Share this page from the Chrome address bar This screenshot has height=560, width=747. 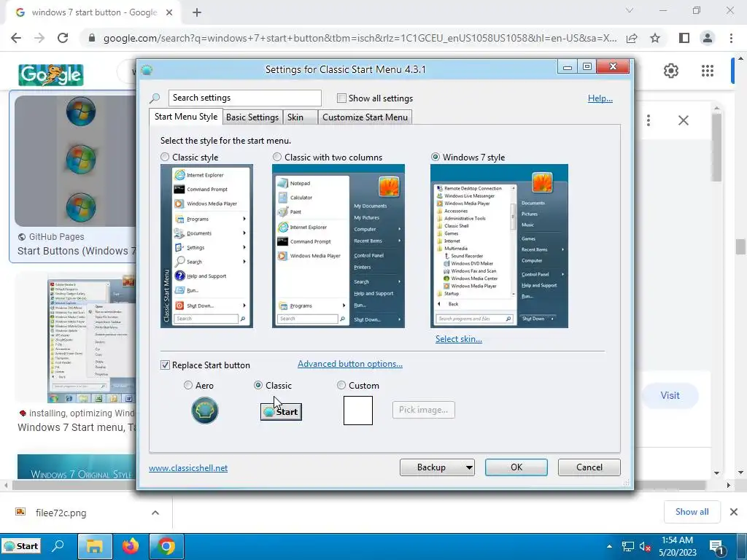[632, 38]
